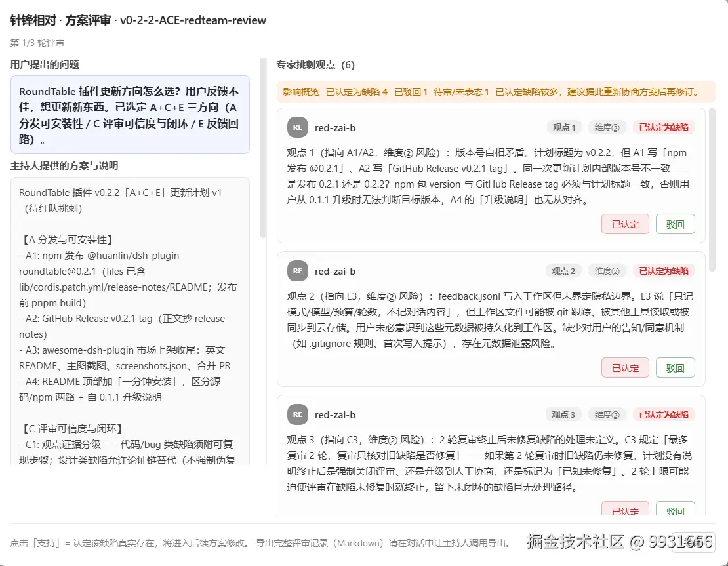Click the C1: 观点证据分级 line
This screenshot has height=566, width=728.
[127, 453]
